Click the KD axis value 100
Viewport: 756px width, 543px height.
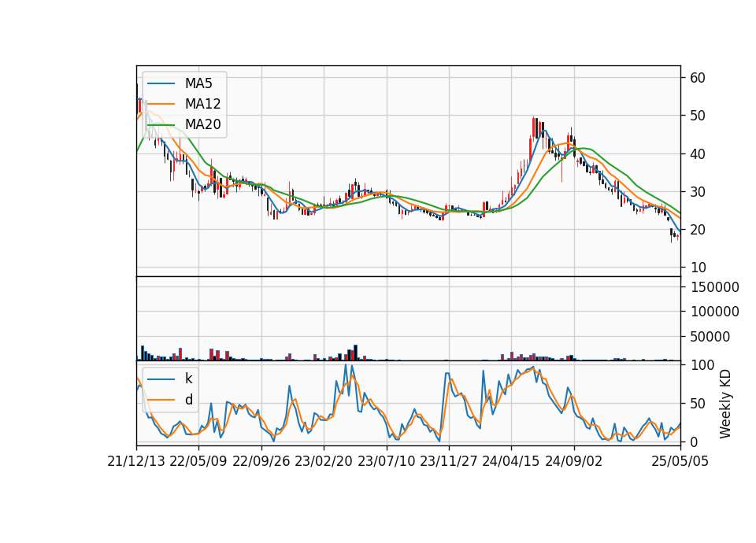pos(702,365)
